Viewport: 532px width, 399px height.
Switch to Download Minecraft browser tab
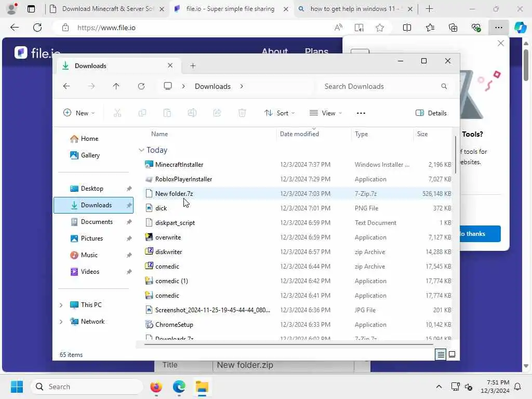pos(107,9)
